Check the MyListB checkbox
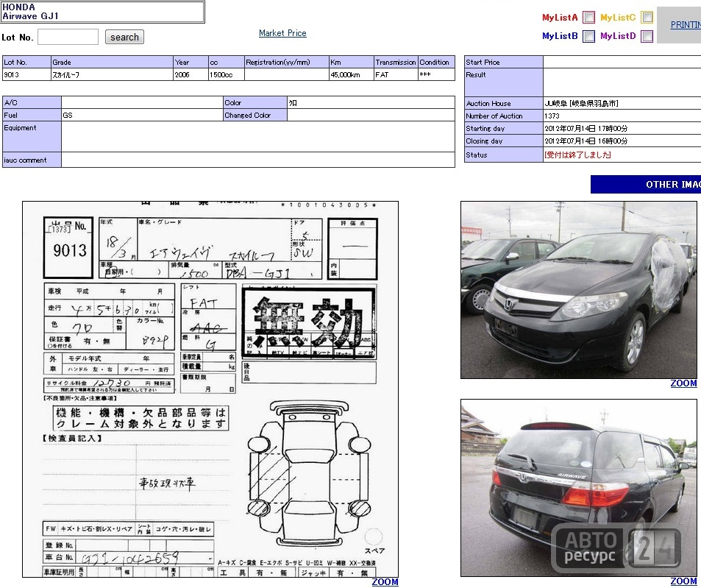This screenshot has height=588, width=701. pyautogui.click(x=588, y=36)
